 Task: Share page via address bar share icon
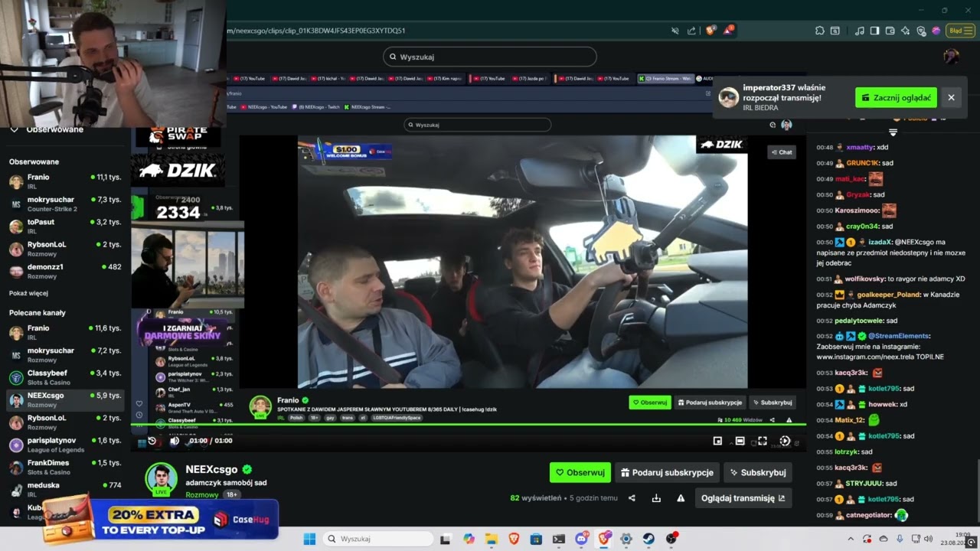[691, 31]
